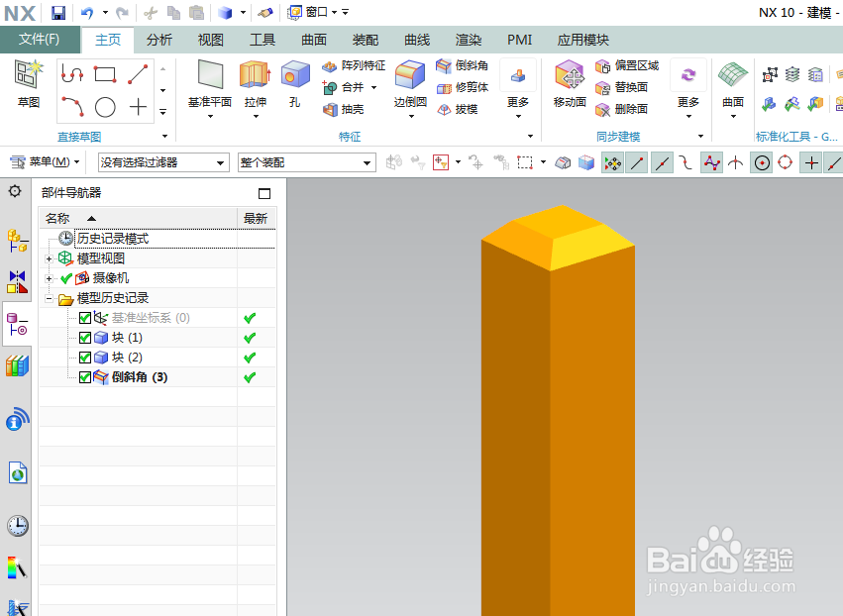Screen dimensions: 843x616
Task: Click the Chamfer (倒斜角) tool
Action: coord(462,65)
